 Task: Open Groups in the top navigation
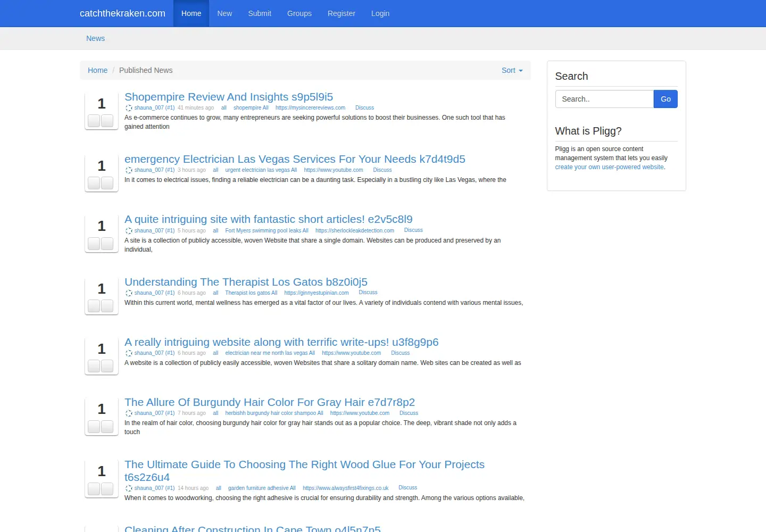(x=299, y=13)
